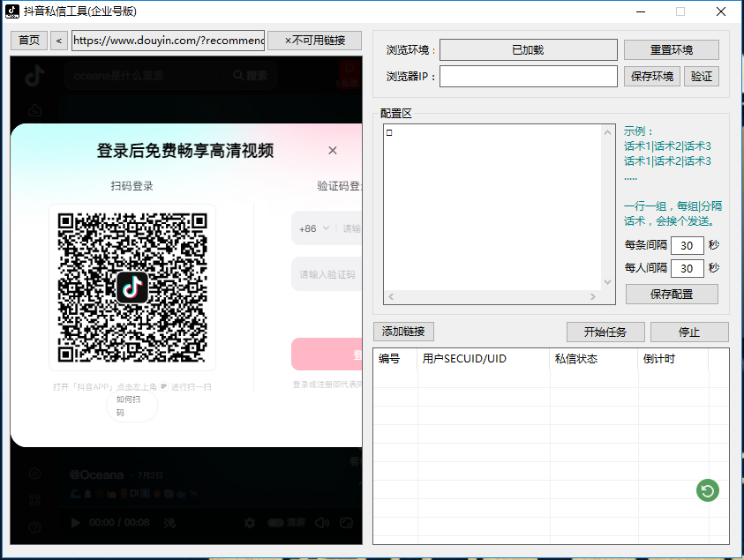Image resolution: width=744 pixels, height=560 pixels.
Task: Switch to 扫码登录 tab
Action: [132, 186]
